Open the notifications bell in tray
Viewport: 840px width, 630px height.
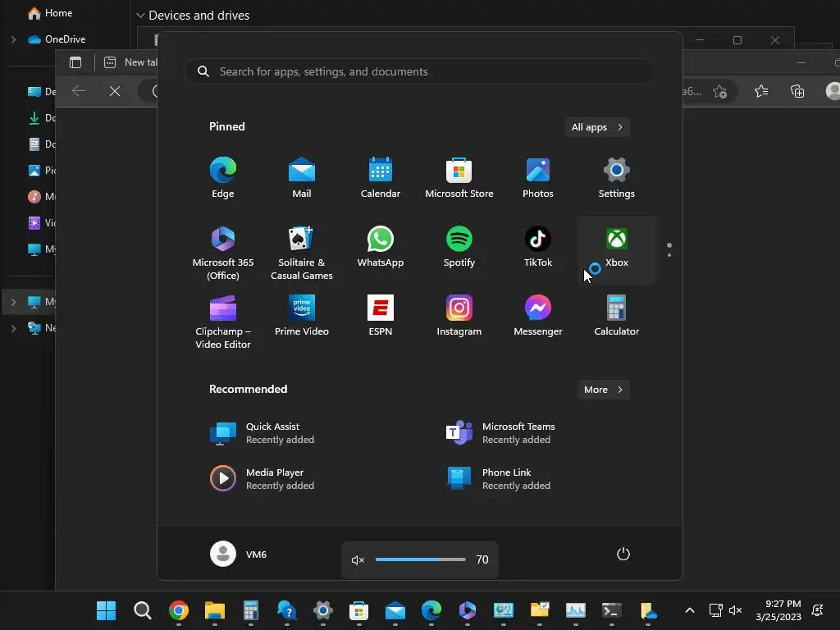click(818, 610)
